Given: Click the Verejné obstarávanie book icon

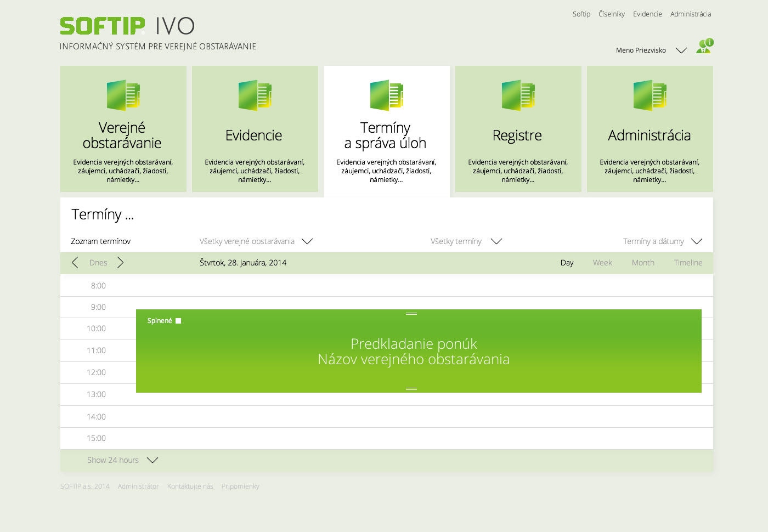Looking at the screenshot, I should pos(123,95).
